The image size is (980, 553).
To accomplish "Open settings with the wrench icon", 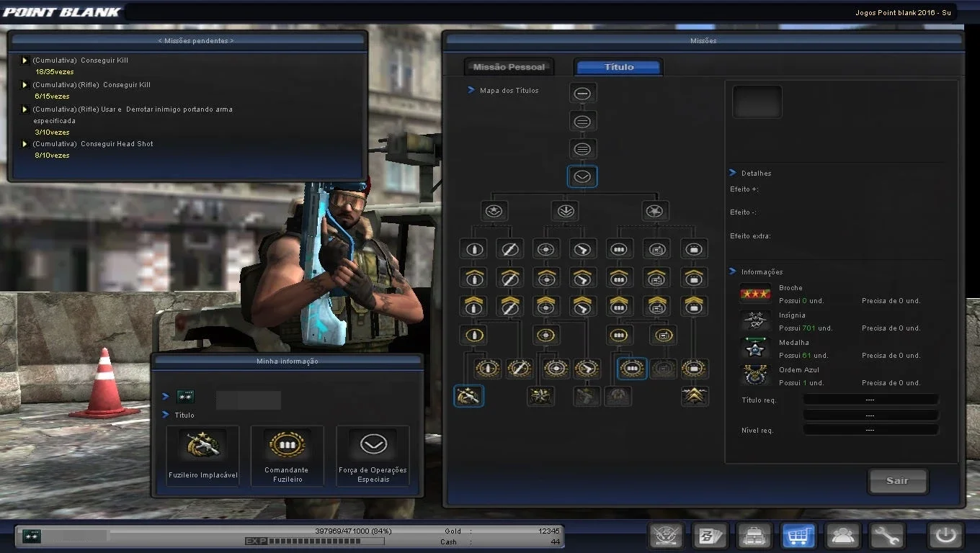I will pos(886,536).
